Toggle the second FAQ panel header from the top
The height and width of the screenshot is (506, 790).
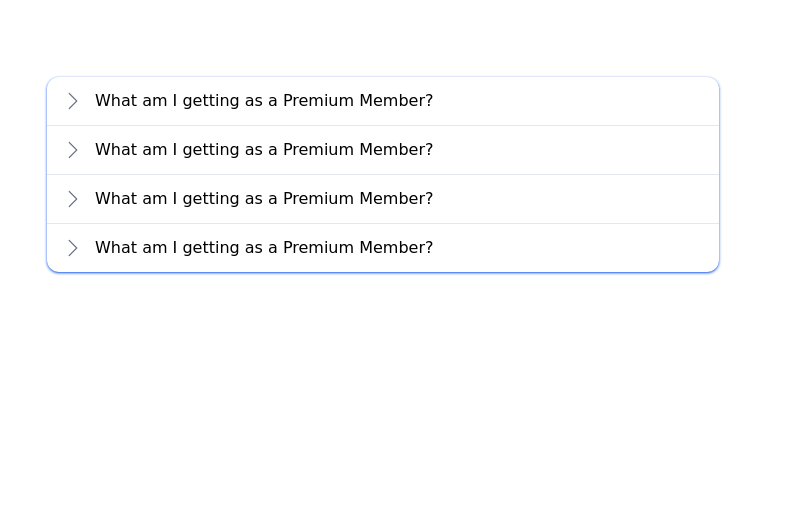382,150
